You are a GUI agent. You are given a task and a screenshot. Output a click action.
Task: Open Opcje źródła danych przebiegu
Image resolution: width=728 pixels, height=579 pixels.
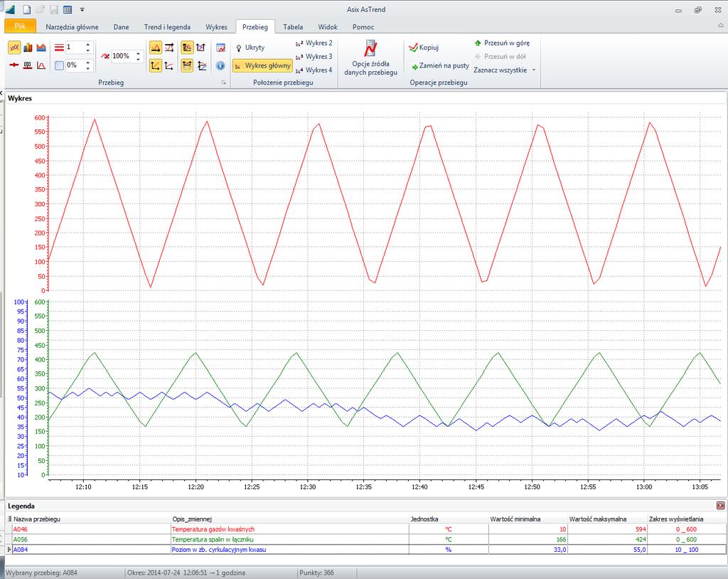370,58
